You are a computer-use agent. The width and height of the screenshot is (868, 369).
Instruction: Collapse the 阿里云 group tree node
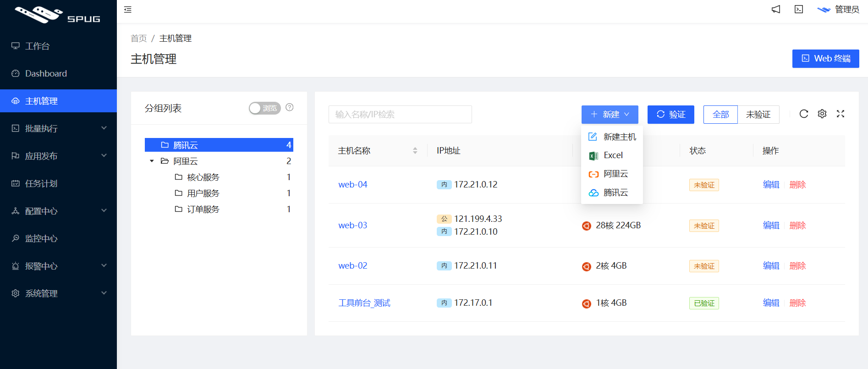152,161
